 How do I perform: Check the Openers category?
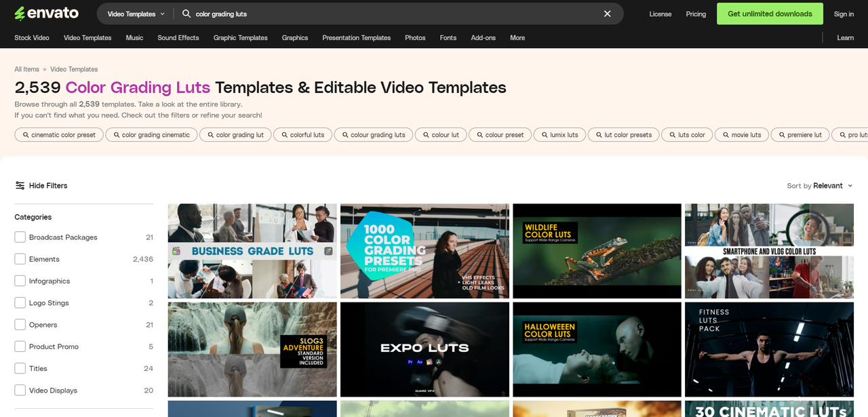pos(20,325)
